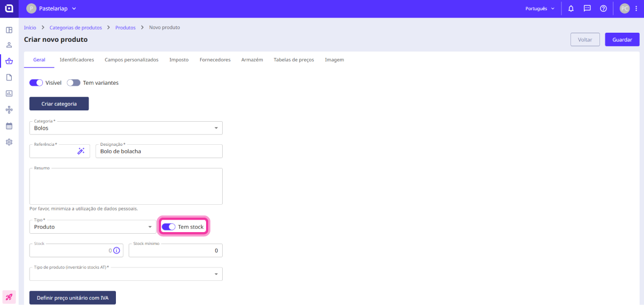Click the help question mark icon
Screen dimensions: 644x305
pyautogui.click(x=603, y=9)
